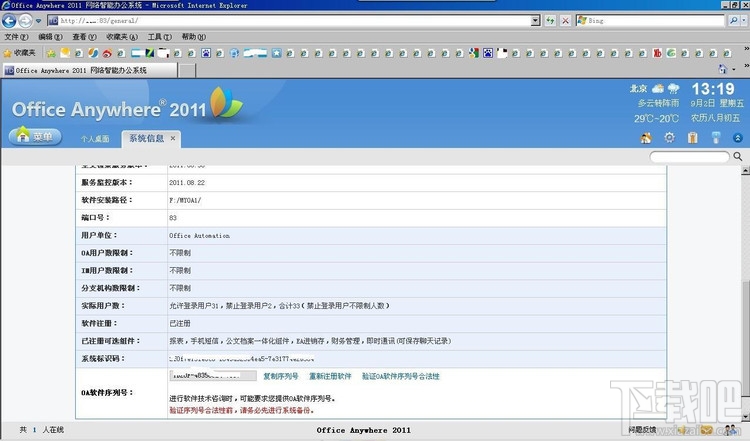Click the Bing search box
Screen dimensions: 750x441
(x=651, y=21)
